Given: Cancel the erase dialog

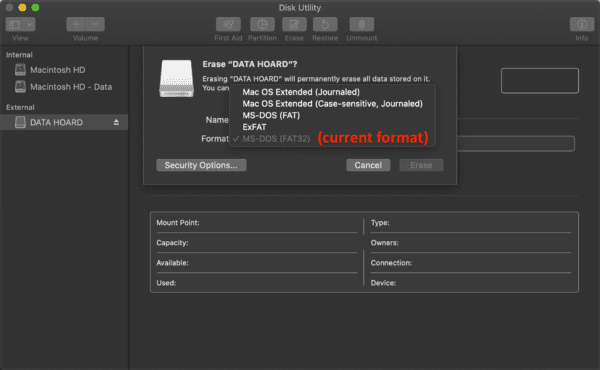Looking at the screenshot, I should tap(368, 165).
